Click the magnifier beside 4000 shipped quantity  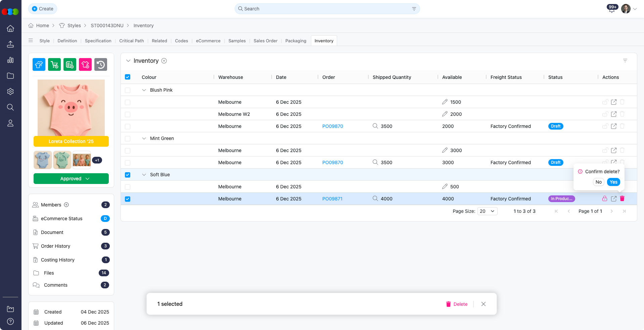[x=375, y=198]
